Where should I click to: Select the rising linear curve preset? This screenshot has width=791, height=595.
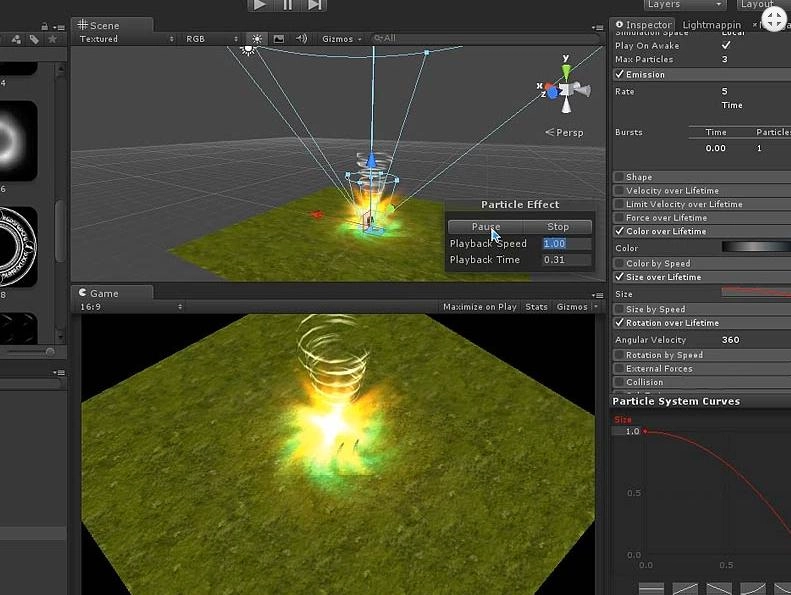pyautogui.click(x=685, y=589)
